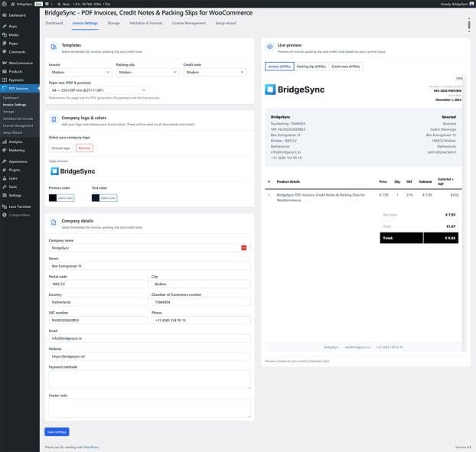
Task: Click the red icon inside Company name field
Action: point(244,248)
